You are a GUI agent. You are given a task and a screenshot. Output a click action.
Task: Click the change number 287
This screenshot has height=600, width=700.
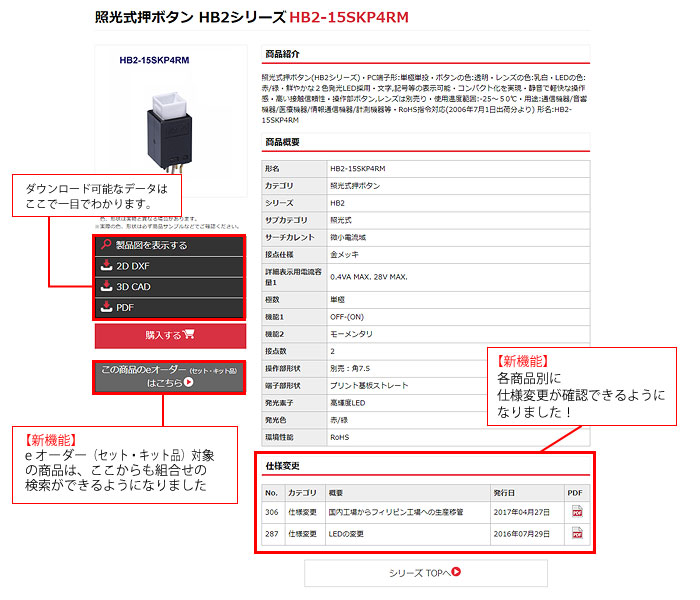[x=271, y=533]
